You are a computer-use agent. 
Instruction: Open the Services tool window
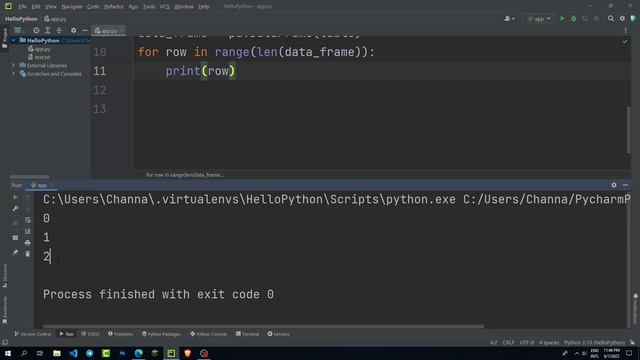pyautogui.click(x=278, y=334)
